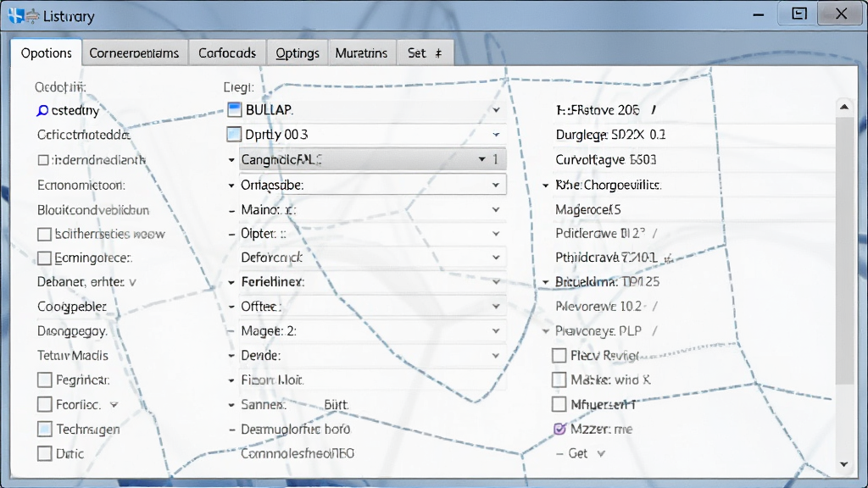Select the "Optings" tab
Viewport: 868px width, 488px height.
[298, 53]
